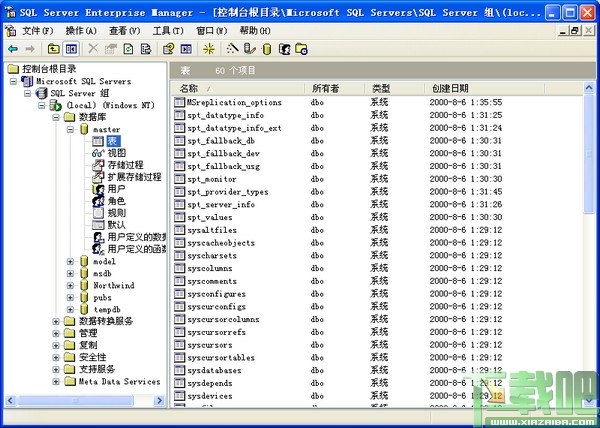Expand the msdb database node
This screenshot has width=600, height=428.
(70, 273)
